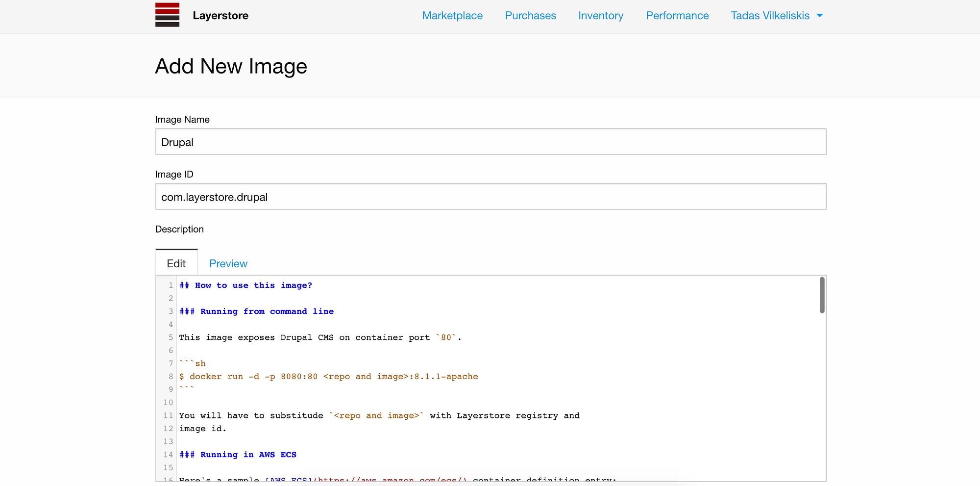Go to the Purchases page
The width and height of the screenshot is (980, 486).
pyautogui.click(x=530, y=16)
